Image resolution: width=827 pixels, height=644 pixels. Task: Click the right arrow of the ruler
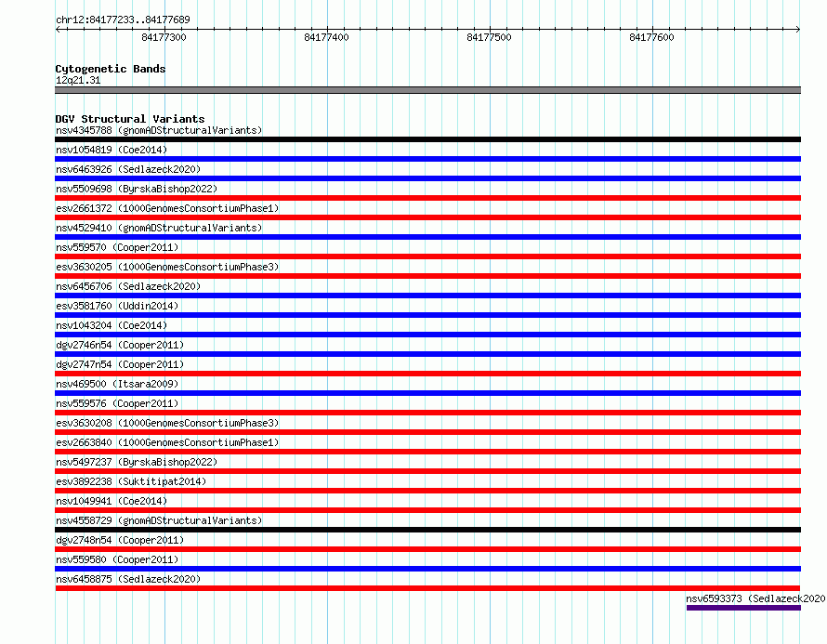(x=798, y=30)
